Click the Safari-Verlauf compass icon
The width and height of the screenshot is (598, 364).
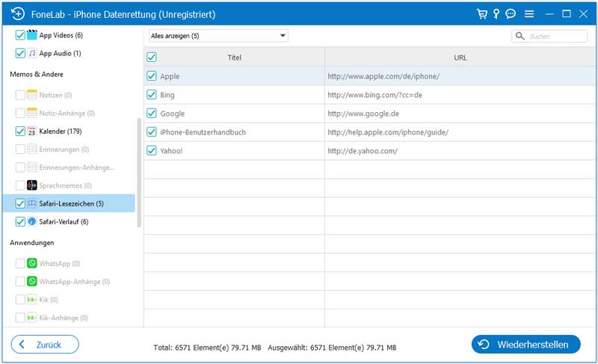point(32,222)
